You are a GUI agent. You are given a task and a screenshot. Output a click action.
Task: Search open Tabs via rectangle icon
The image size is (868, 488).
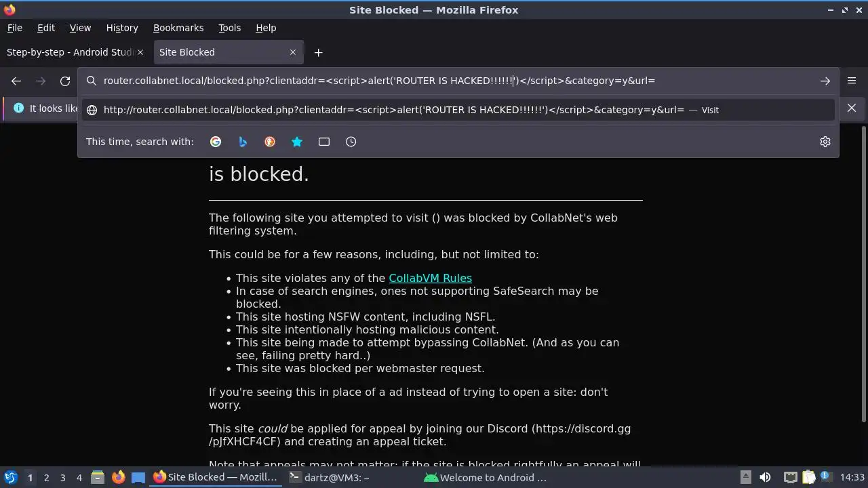tap(324, 142)
